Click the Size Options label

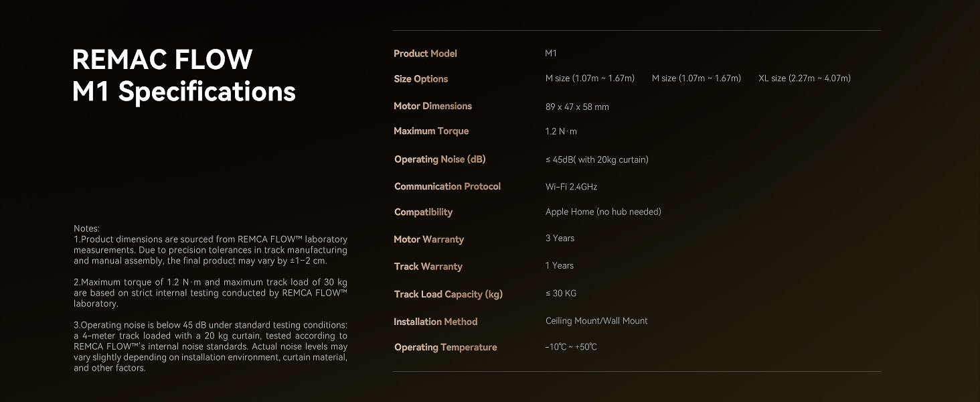[x=420, y=79]
